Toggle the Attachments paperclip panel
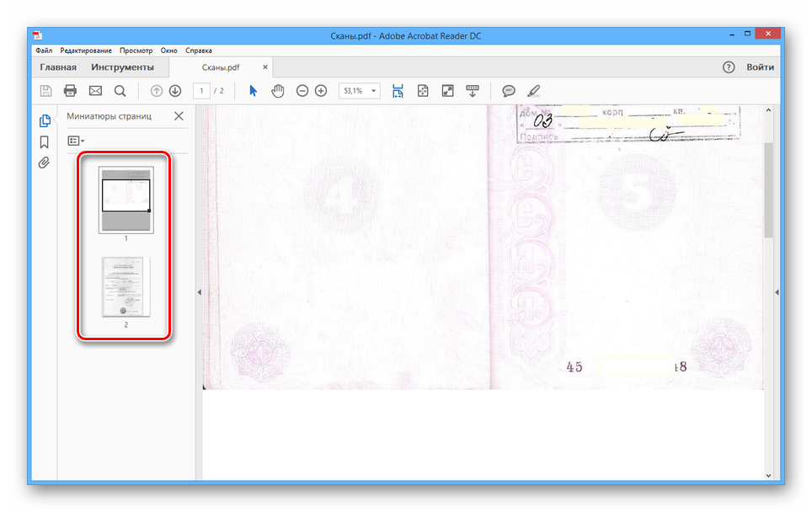Screen dimensions: 812x512 point(45,163)
